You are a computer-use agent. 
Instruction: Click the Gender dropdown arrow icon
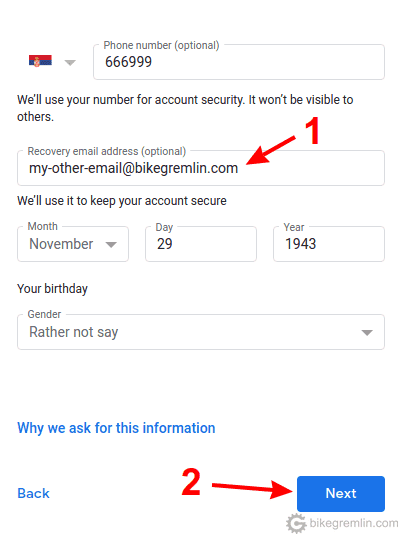pos(367,332)
